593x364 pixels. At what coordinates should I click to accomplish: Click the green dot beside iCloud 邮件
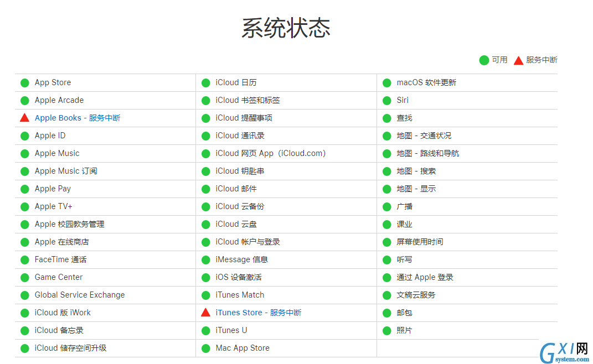click(206, 189)
